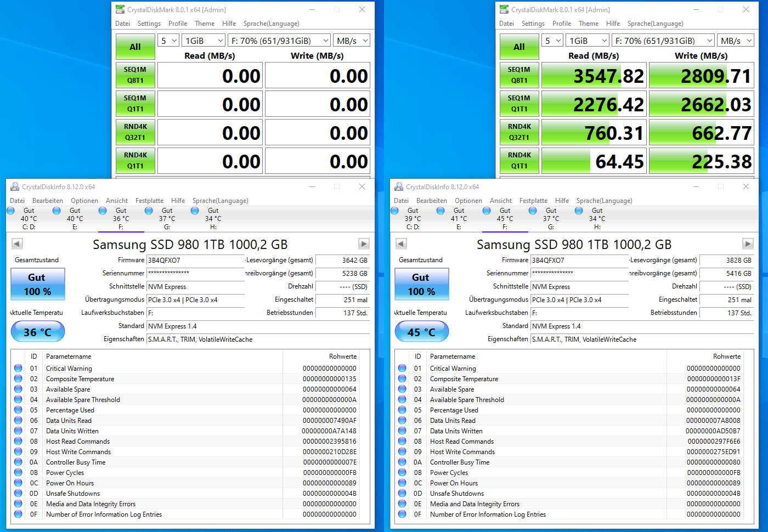
Task: Select drive C: D: tab in left CrystalDiskInfo
Action: 29,218
